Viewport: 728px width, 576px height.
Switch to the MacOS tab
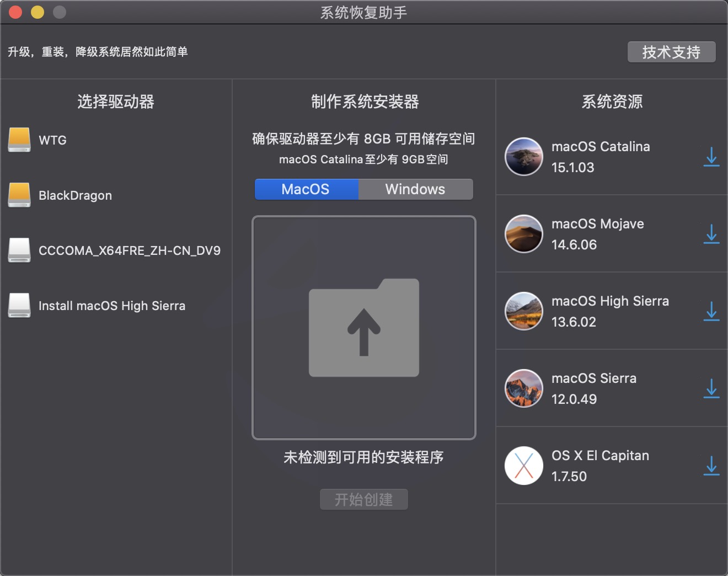point(306,189)
